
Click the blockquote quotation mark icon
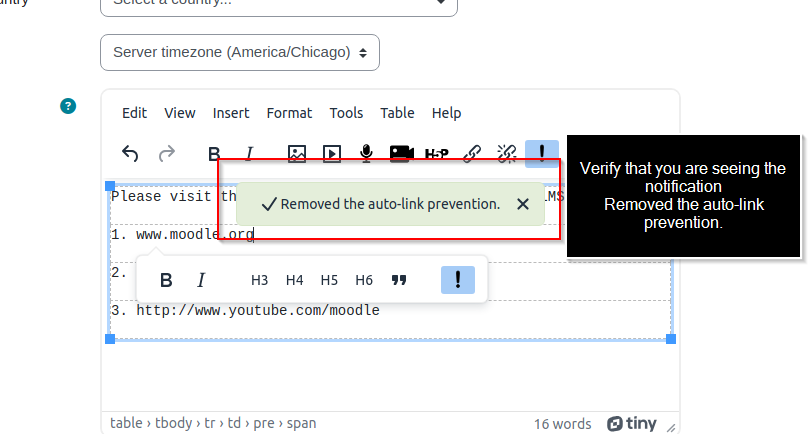[399, 280]
